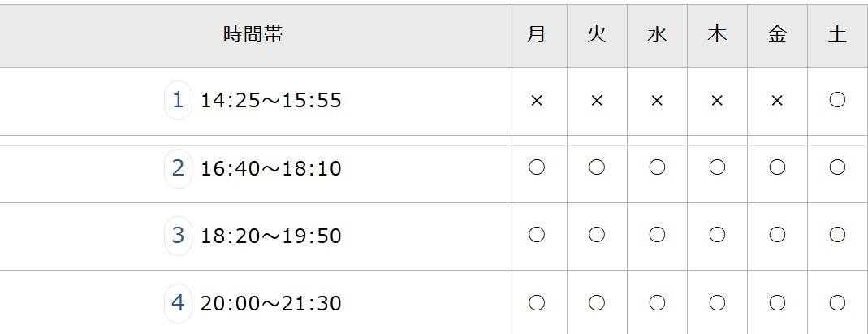The width and height of the screenshot is (868, 334).
Task: Select Saturday 14:25～15:55 availability circle
Action: pyautogui.click(x=837, y=100)
